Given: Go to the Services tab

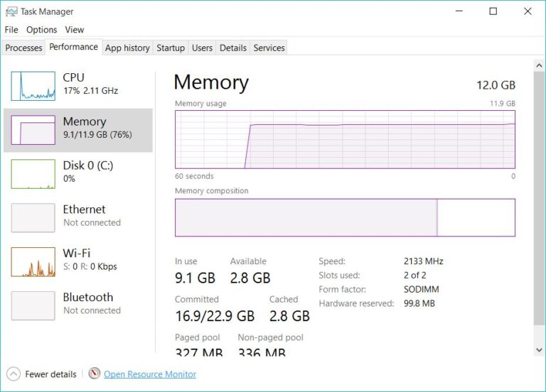Looking at the screenshot, I should coord(269,48).
